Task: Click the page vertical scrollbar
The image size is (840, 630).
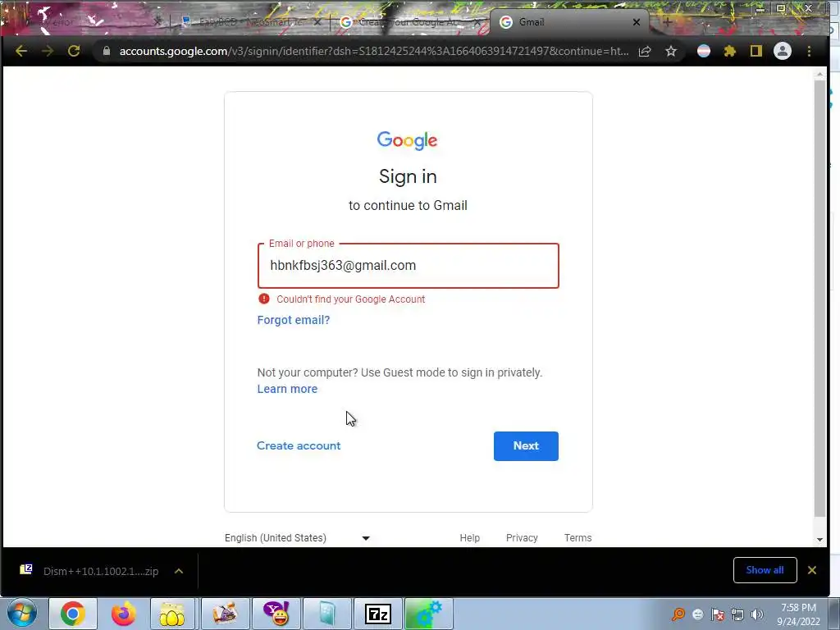Action: (x=819, y=300)
